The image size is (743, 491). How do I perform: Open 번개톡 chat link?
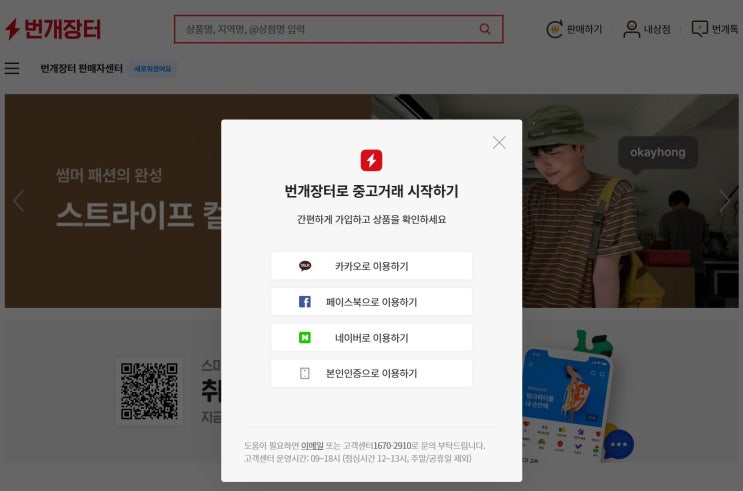(x=715, y=29)
